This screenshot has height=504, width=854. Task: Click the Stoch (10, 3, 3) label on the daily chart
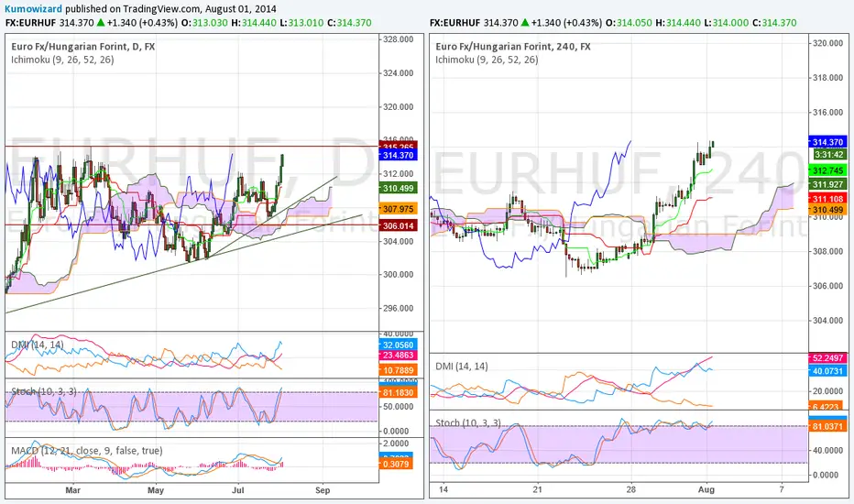pos(44,392)
